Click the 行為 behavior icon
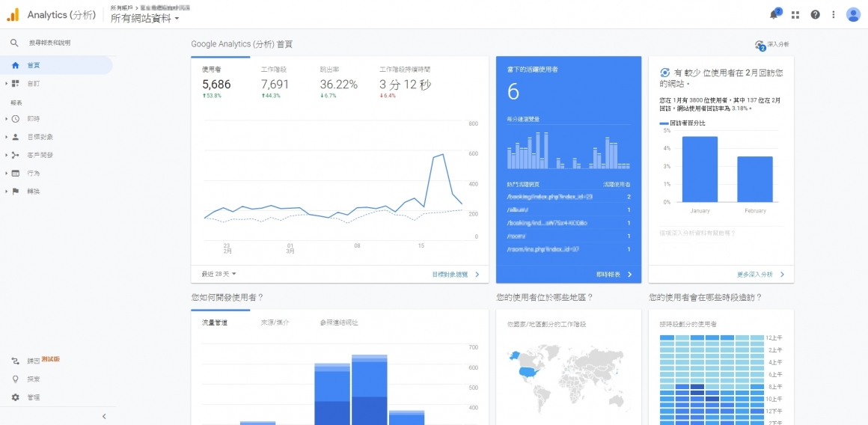Viewport: 868px width, 425px height. coord(16,173)
